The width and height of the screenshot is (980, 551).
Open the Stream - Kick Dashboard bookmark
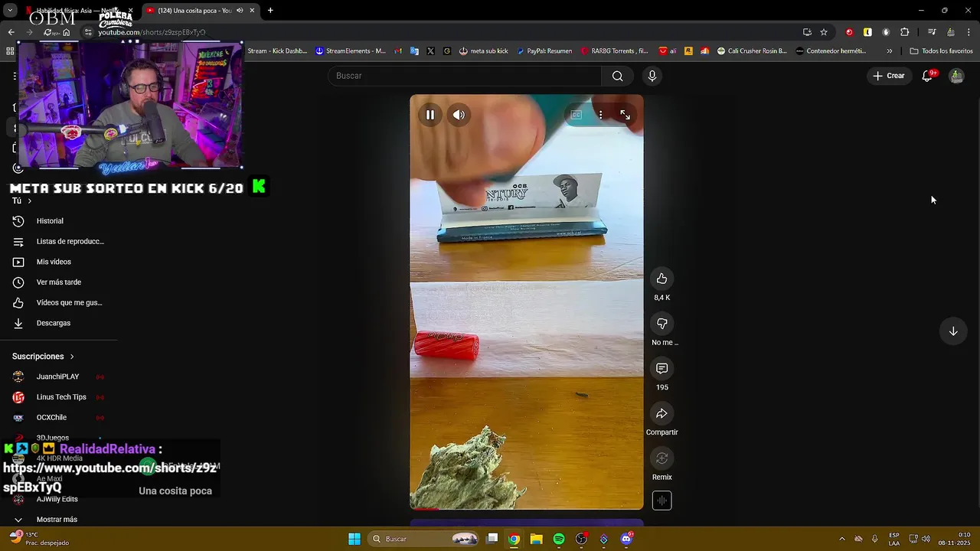[x=277, y=51]
